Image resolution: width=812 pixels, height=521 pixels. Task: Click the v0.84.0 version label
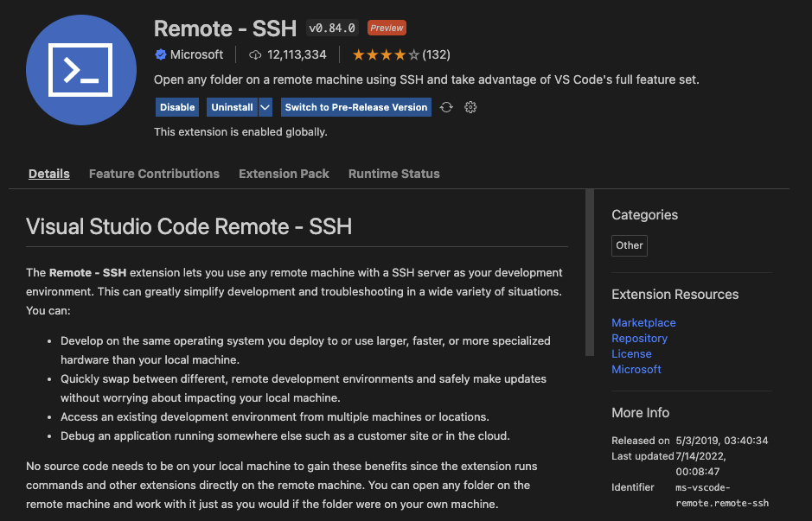tap(332, 28)
